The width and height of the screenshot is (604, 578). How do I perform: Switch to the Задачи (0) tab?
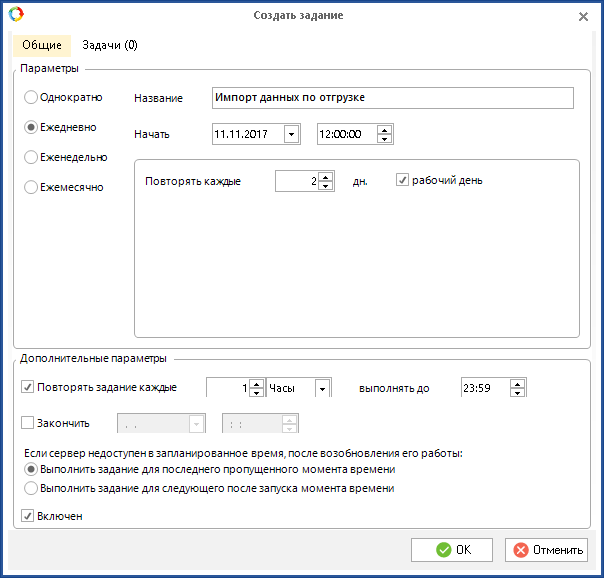pyautogui.click(x=110, y=45)
